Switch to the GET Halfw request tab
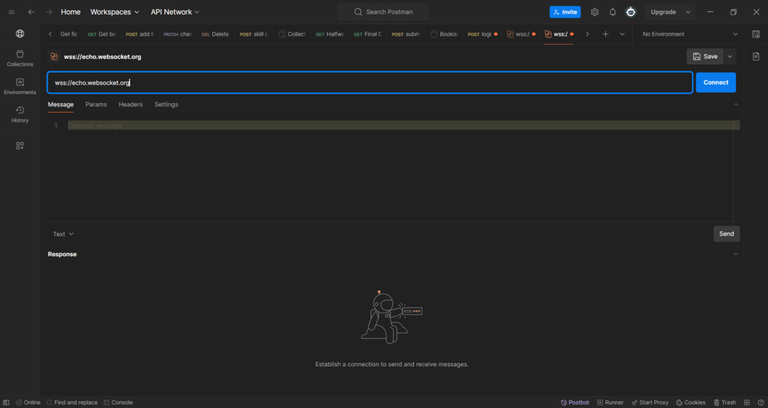 click(x=330, y=34)
